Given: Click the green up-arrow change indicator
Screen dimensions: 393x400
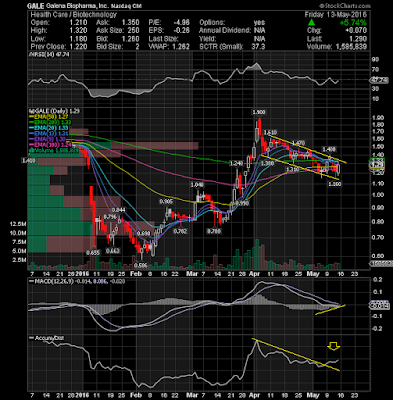Looking at the screenshot, I should [311, 23].
